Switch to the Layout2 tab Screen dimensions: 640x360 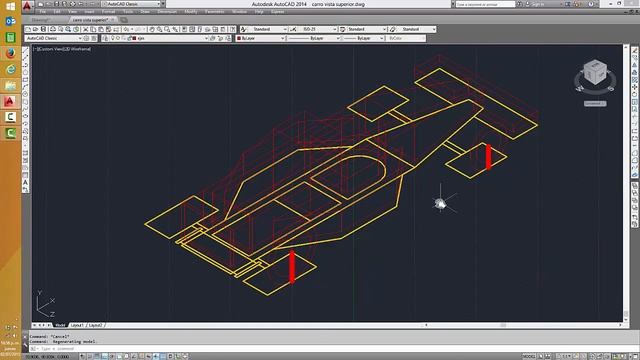pyautogui.click(x=96, y=325)
